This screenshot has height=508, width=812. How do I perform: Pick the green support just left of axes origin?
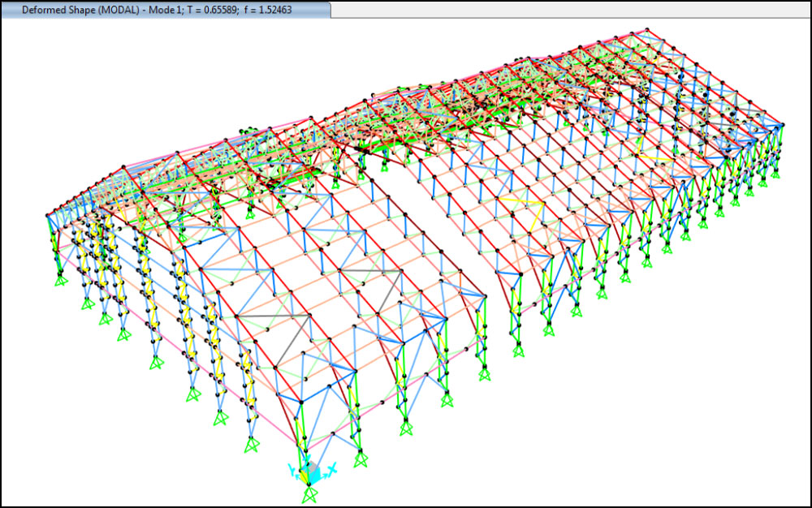click(x=253, y=445)
